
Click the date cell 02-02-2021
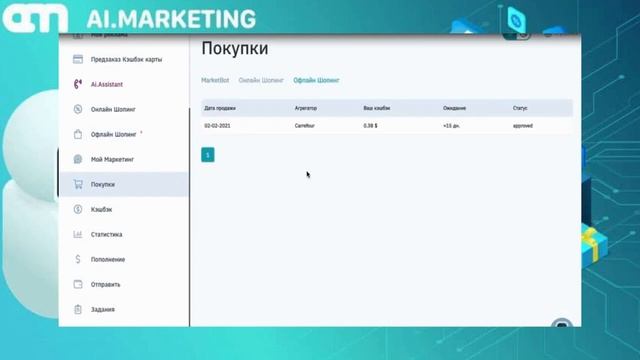click(217, 126)
